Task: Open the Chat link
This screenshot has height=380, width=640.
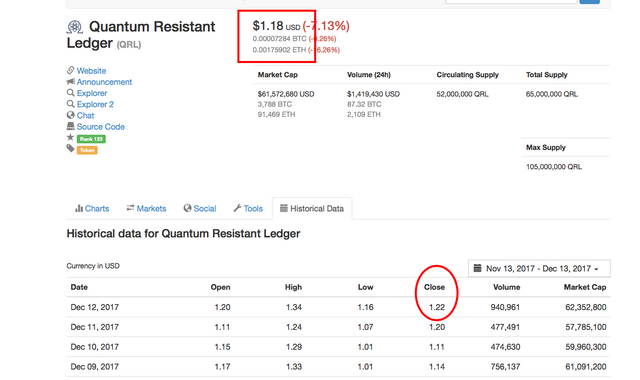Action: (x=85, y=116)
